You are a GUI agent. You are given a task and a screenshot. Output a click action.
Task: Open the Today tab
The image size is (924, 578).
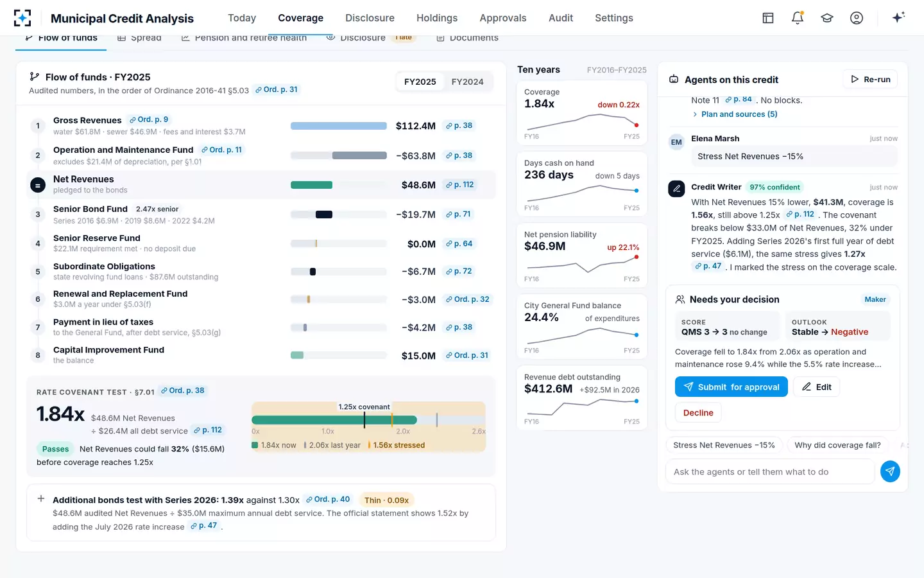point(242,18)
